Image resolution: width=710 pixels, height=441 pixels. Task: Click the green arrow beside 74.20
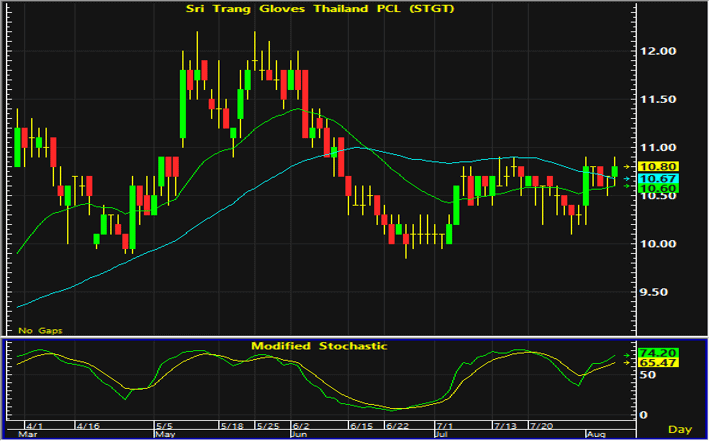pyautogui.click(x=627, y=355)
